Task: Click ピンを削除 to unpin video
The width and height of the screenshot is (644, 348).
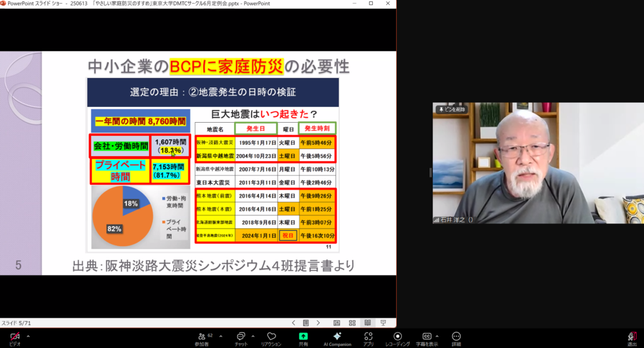Action: (x=451, y=109)
